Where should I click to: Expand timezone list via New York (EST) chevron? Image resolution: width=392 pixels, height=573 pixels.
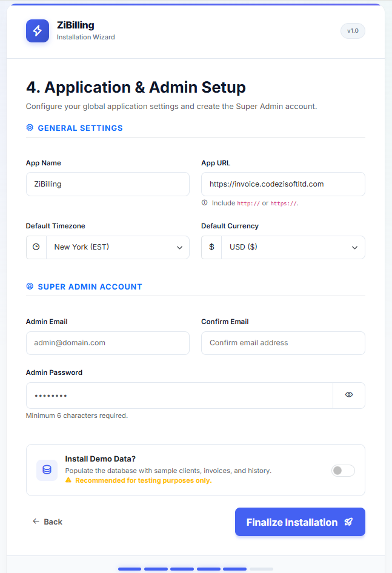click(179, 247)
